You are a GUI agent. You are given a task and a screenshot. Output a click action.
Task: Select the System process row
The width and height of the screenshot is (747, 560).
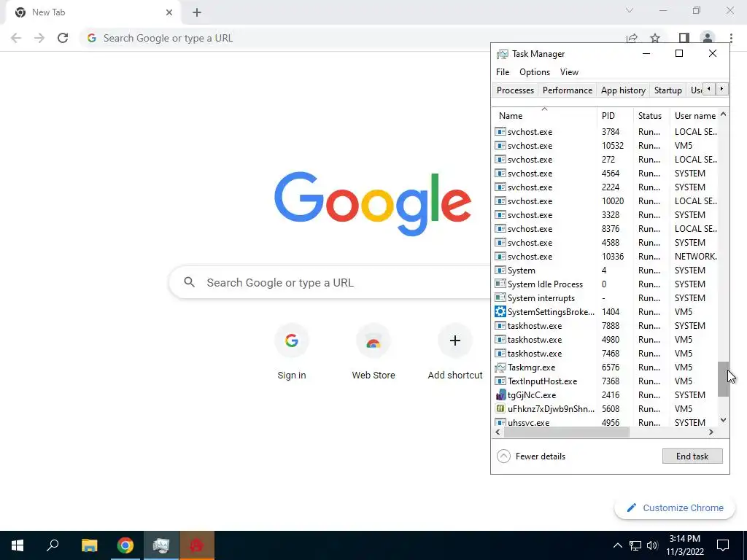coord(605,271)
